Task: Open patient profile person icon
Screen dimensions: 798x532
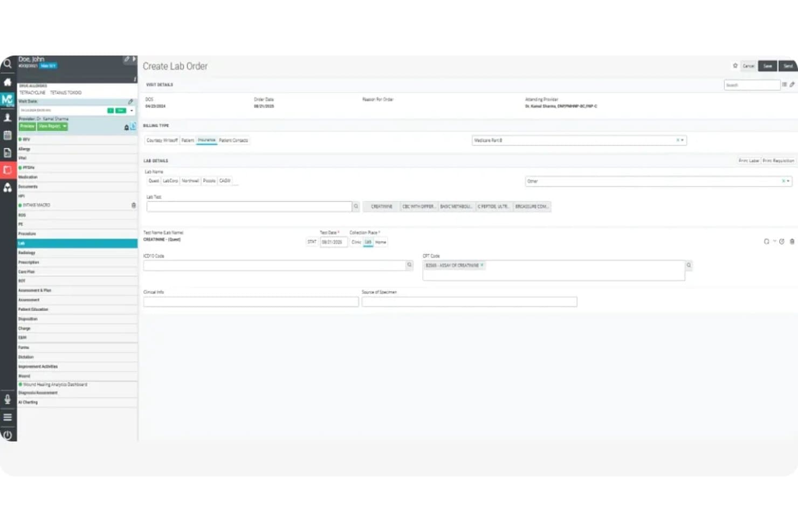Action: [x=8, y=118]
